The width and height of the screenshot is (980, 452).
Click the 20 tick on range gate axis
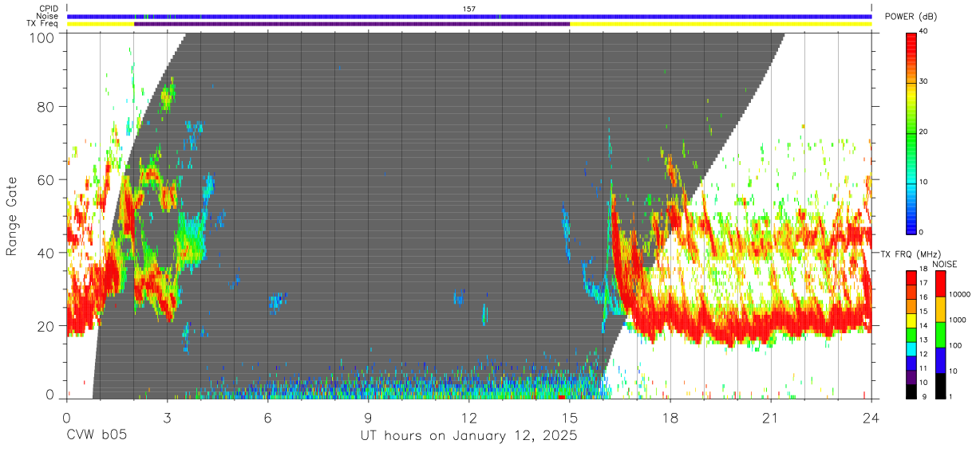click(x=46, y=326)
